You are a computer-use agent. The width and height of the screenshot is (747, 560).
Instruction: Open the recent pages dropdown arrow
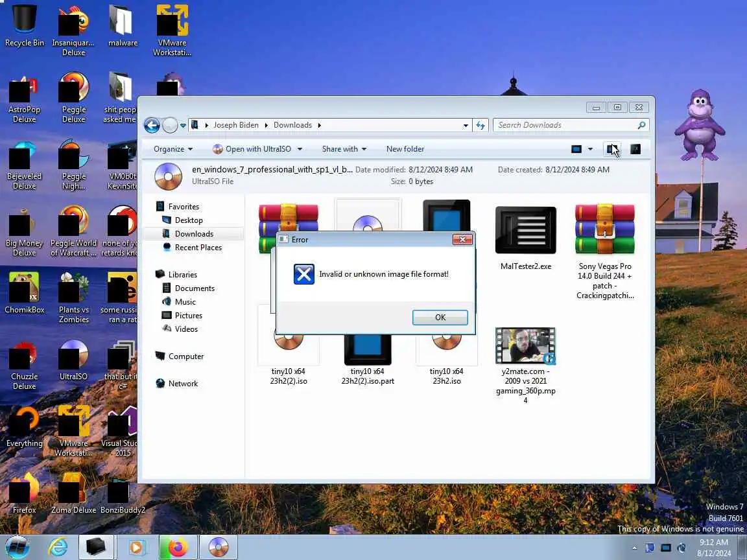click(183, 126)
